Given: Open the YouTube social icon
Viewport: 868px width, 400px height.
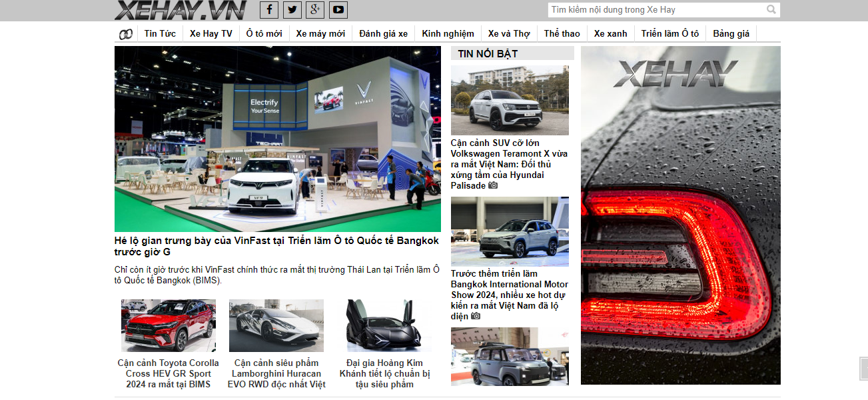Looking at the screenshot, I should [x=338, y=9].
